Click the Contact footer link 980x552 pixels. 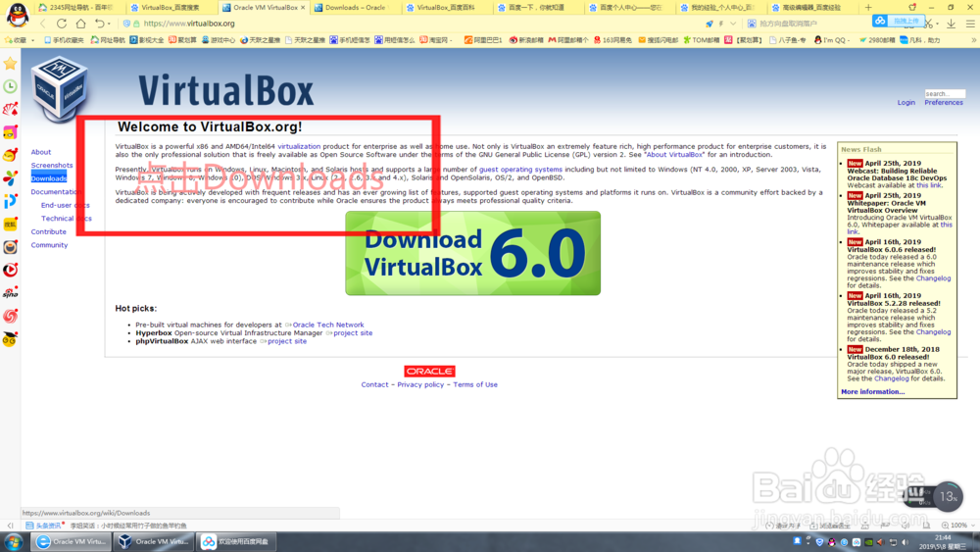pos(375,385)
